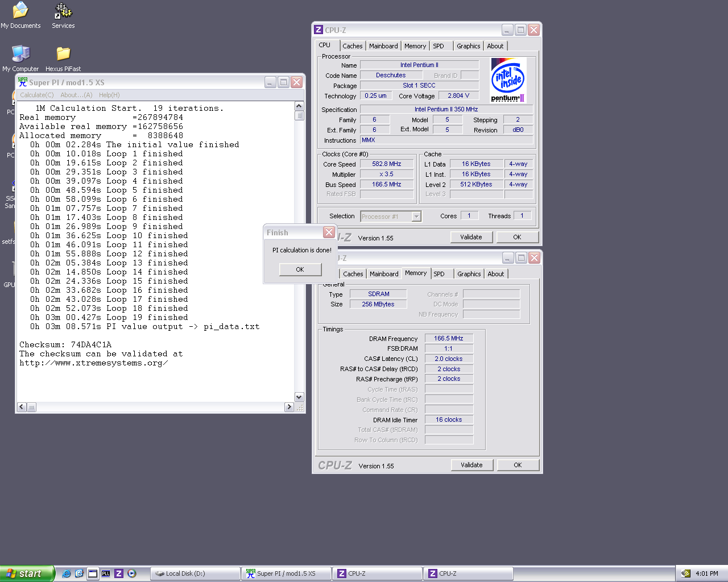Click the system tray clock showing 4:01 PM
Viewport: 728px width, 582px height.
(707, 573)
